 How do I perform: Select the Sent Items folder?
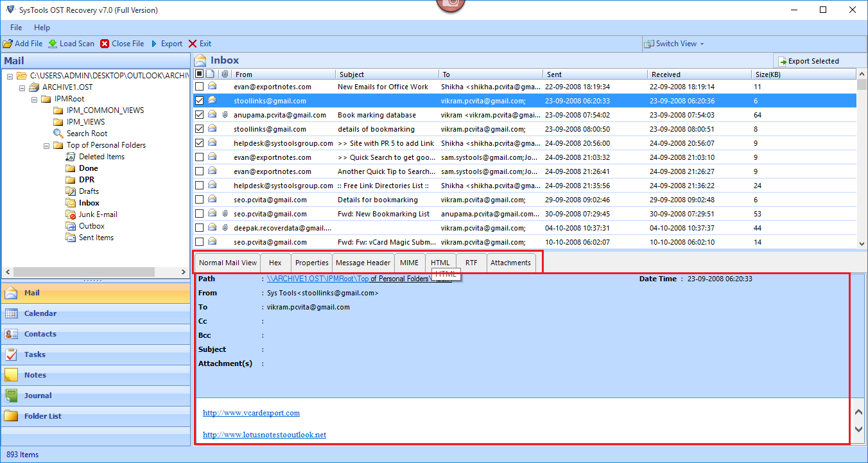(x=96, y=238)
